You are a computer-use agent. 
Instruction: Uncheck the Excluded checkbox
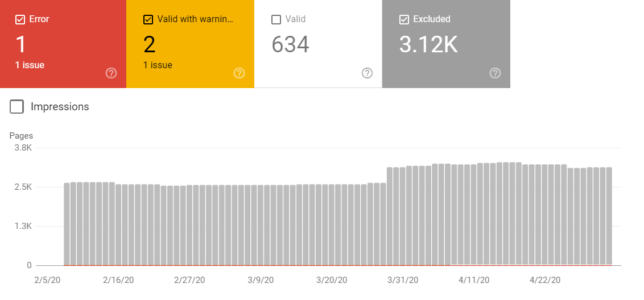click(404, 19)
